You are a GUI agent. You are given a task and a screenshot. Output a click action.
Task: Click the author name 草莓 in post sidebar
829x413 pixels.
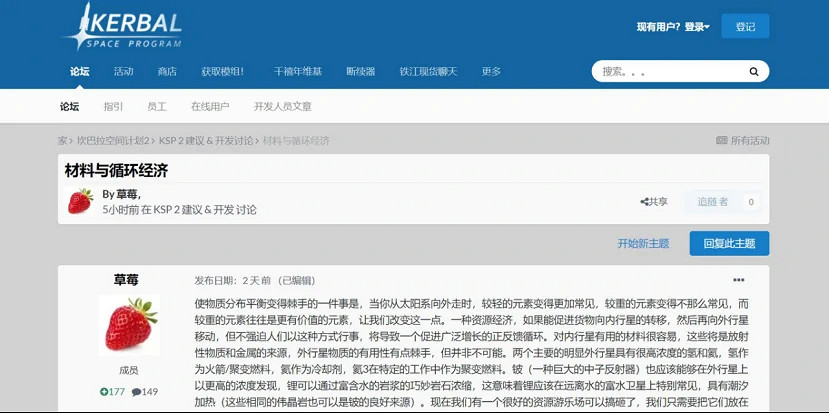click(x=126, y=280)
